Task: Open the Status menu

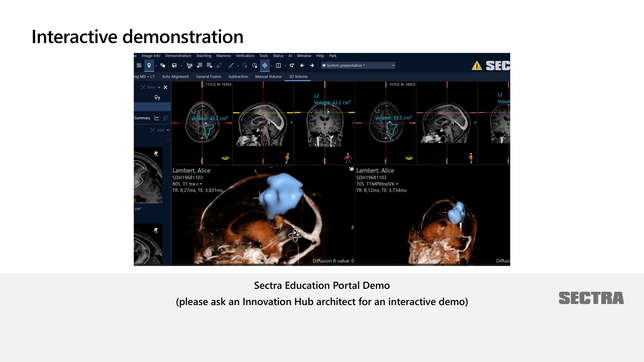Action: pos(278,56)
